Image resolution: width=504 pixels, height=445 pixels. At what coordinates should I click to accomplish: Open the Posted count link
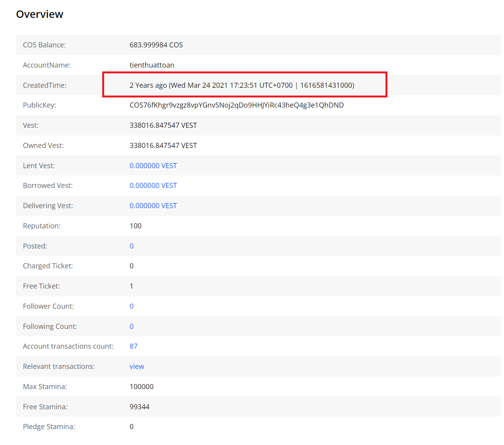pyautogui.click(x=132, y=246)
